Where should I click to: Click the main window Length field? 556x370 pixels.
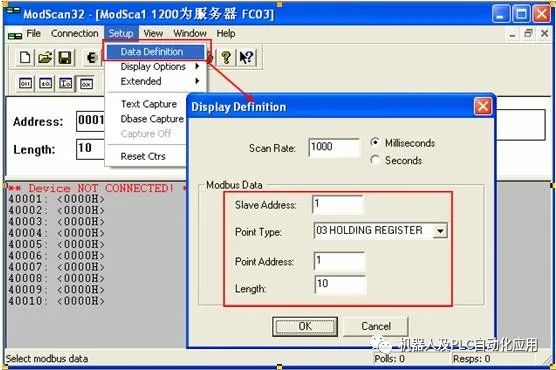[90, 149]
